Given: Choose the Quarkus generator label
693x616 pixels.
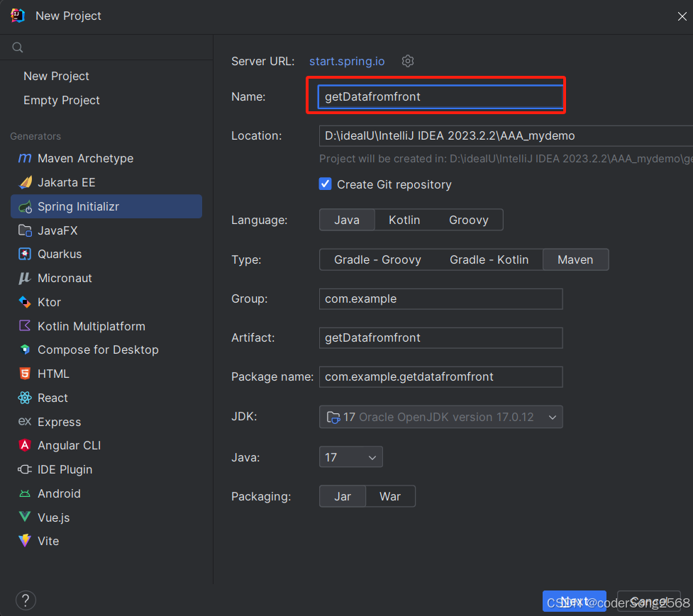Looking at the screenshot, I should (x=60, y=254).
